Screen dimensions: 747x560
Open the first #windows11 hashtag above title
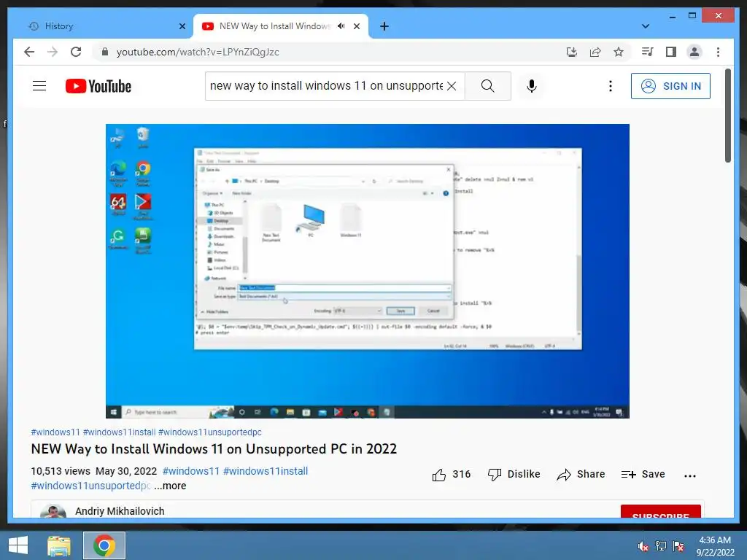pyautogui.click(x=55, y=432)
